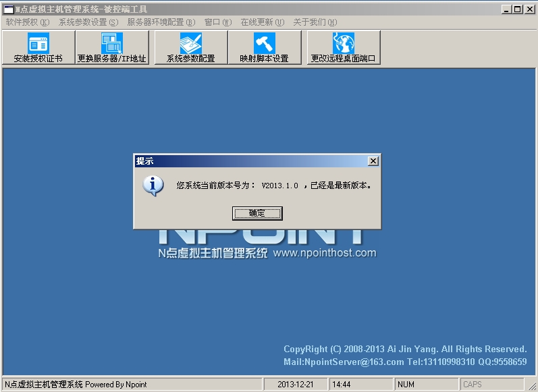Click the date 2013-12-21 in status bar
This screenshot has width=538, height=392.
[x=296, y=385]
